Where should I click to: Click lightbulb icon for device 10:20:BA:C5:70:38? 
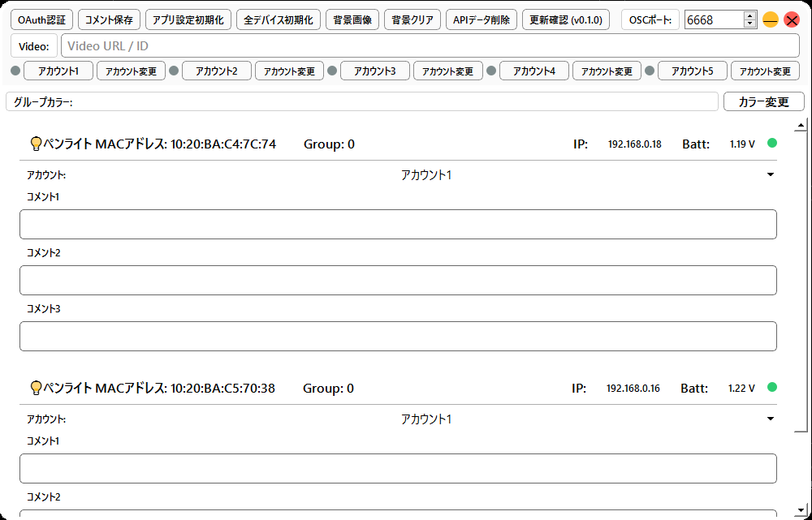[36, 388]
